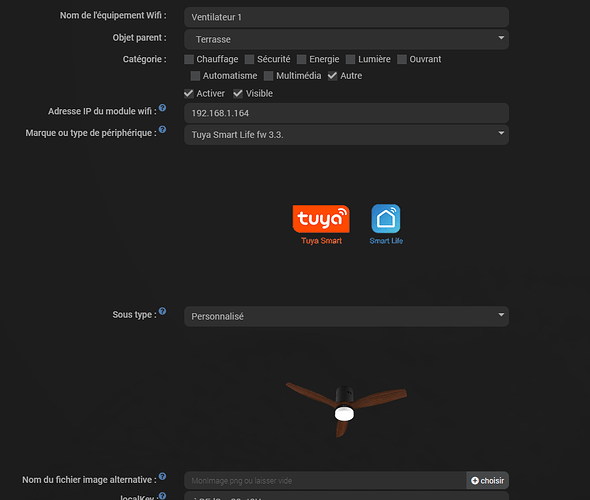Screen dimensions: 590x500
Task: Open help icon for Marque ou type de périphérique
Action: (162, 129)
